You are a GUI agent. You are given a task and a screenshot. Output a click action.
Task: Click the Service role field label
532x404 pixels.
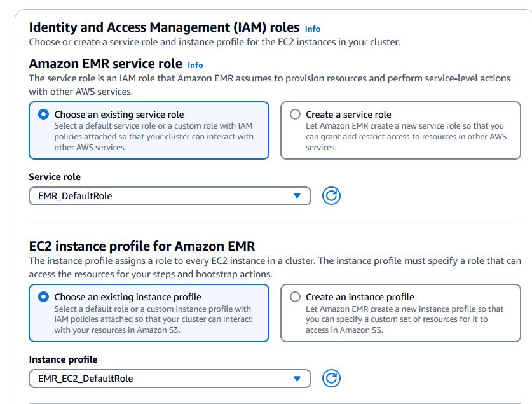(55, 177)
